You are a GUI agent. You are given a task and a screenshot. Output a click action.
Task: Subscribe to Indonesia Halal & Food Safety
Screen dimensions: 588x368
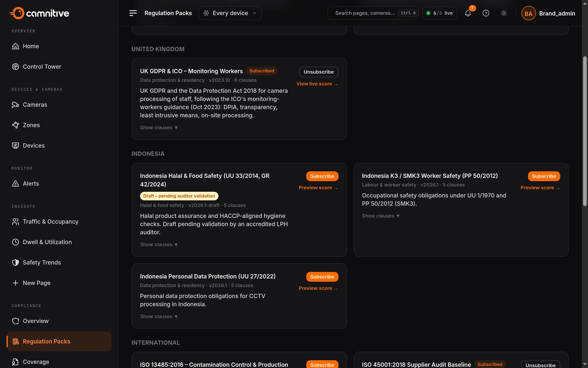pyautogui.click(x=322, y=176)
